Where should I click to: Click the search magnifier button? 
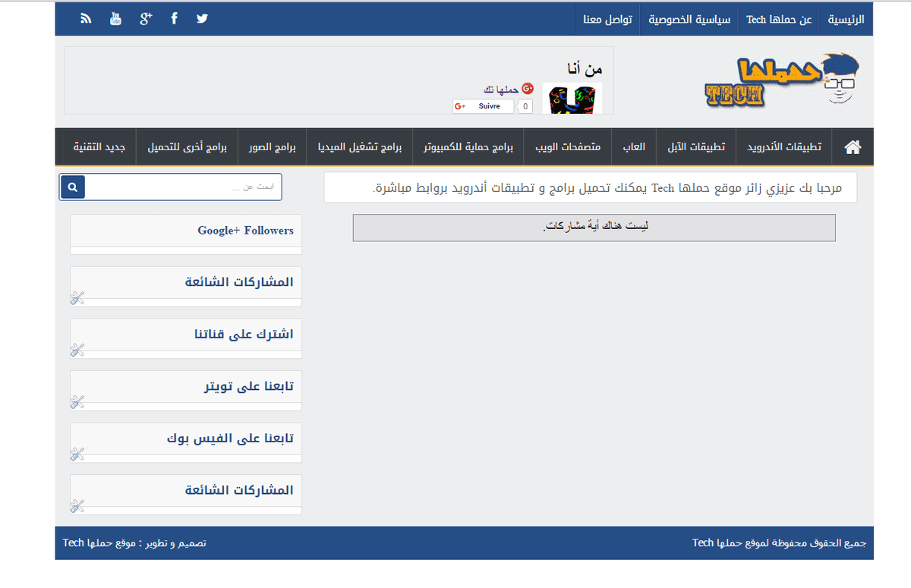[73, 187]
